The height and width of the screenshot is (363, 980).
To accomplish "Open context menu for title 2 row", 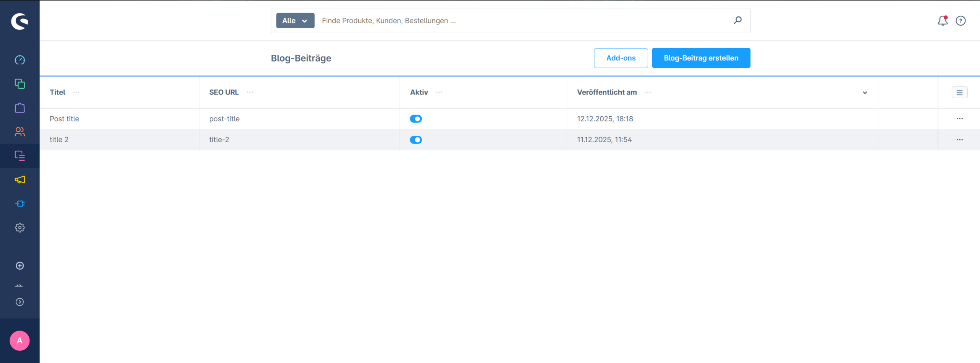I will click(x=959, y=140).
